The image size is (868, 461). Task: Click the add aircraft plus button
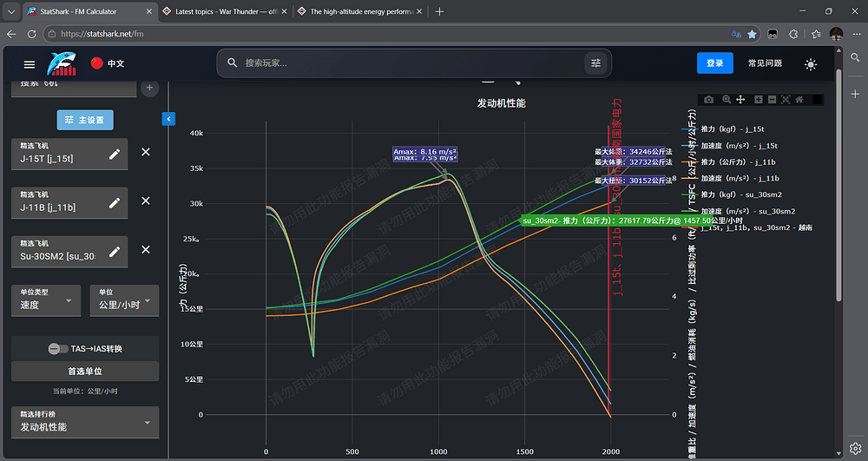pos(149,88)
